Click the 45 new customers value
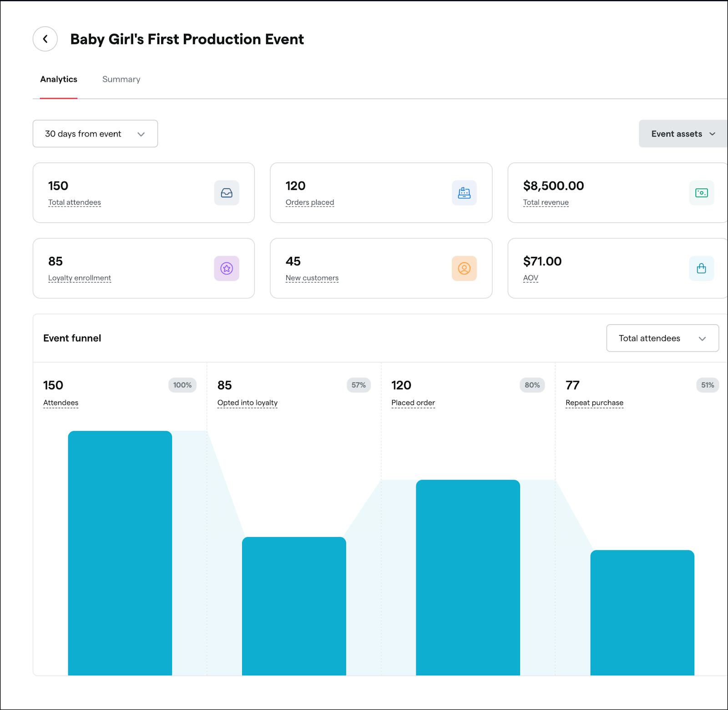Screen dimensions: 728x710 293,261
